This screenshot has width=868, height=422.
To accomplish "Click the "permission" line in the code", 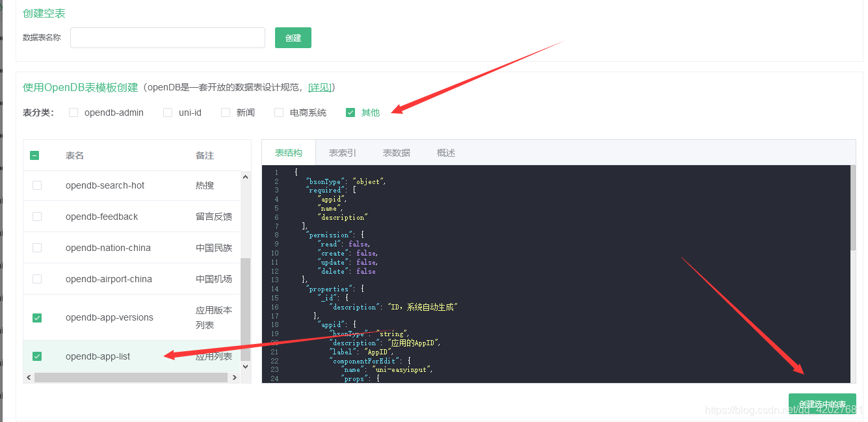I will 335,235.
